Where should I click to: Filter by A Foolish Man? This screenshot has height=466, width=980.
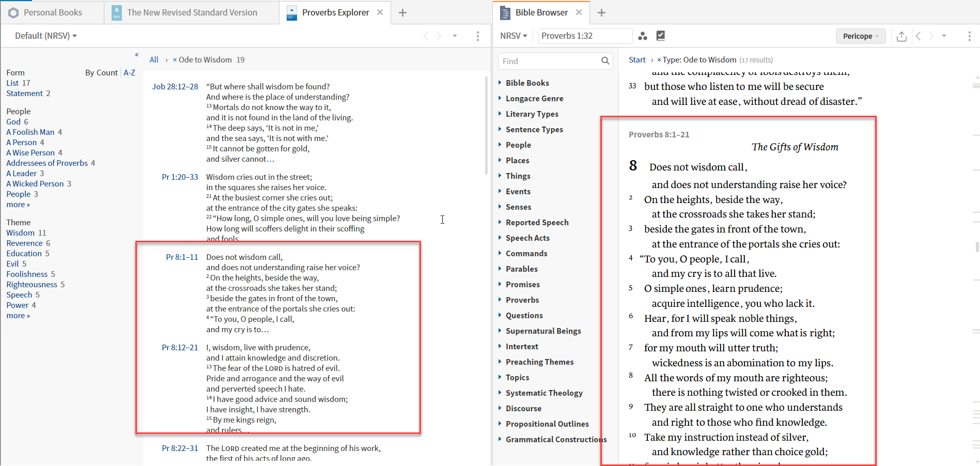[30, 132]
